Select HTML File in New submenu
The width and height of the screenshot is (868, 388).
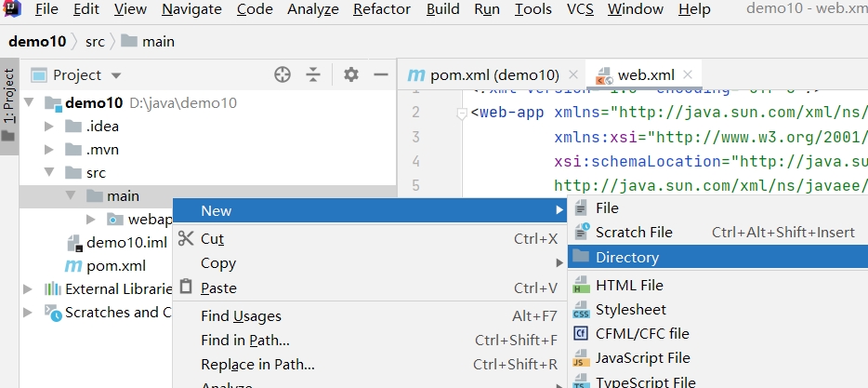point(629,285)
